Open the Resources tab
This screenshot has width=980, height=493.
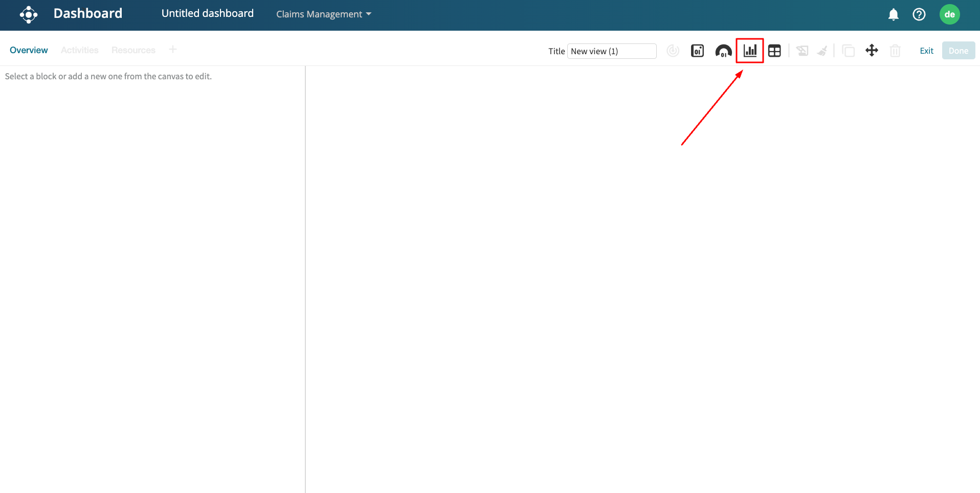[133, 50]
